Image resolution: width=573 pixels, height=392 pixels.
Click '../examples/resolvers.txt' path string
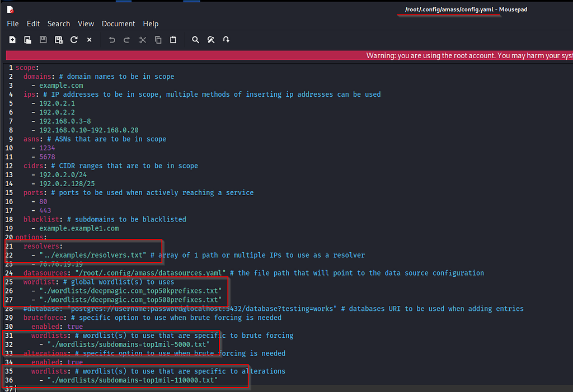[x=93, y=255]
